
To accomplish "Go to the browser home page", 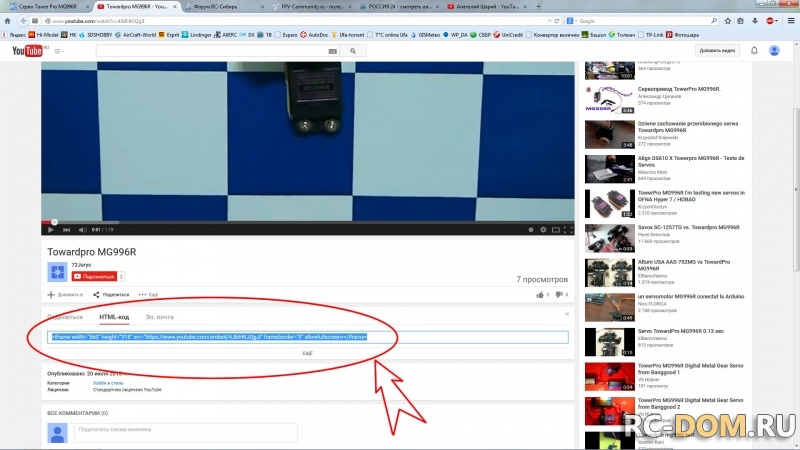I will 7,21.
